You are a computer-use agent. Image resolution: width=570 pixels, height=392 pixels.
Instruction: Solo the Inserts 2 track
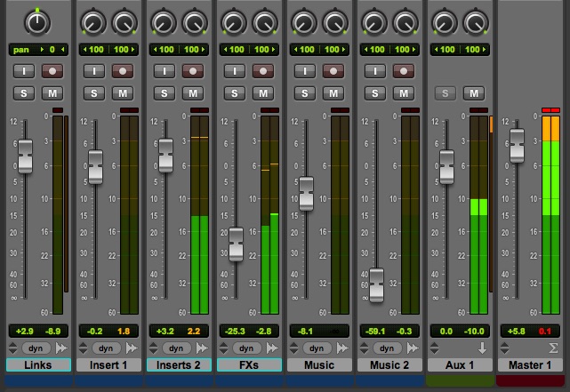(165, 93)
